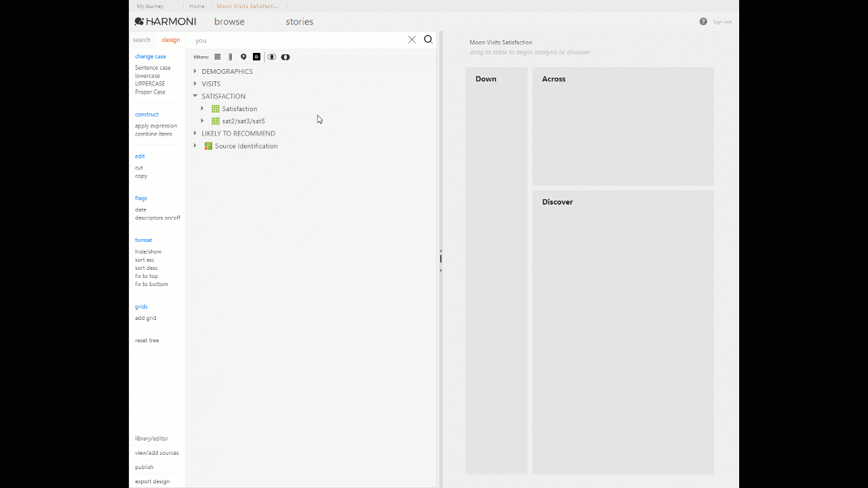Apply Proper Case
The width and height of the screenshot is (868, 488).
pos(150,92)
